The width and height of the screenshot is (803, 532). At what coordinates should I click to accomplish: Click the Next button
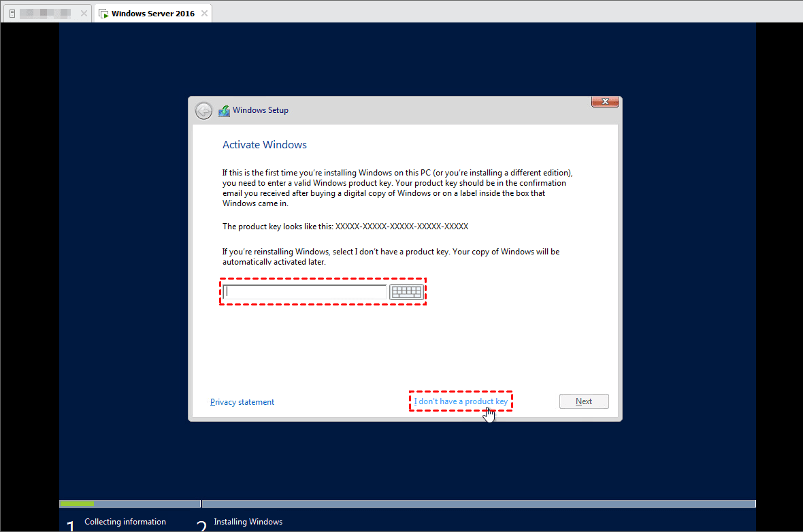tap(584, 401)
